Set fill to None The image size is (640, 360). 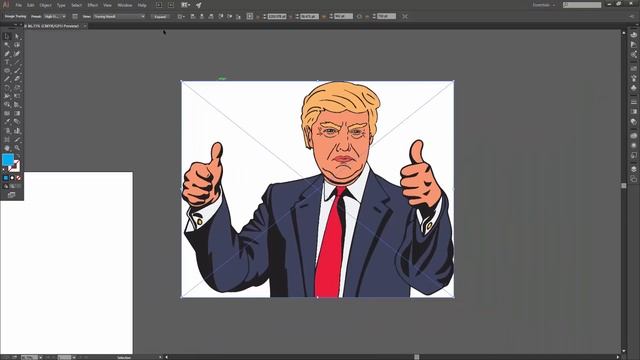(x=18, y=178)
